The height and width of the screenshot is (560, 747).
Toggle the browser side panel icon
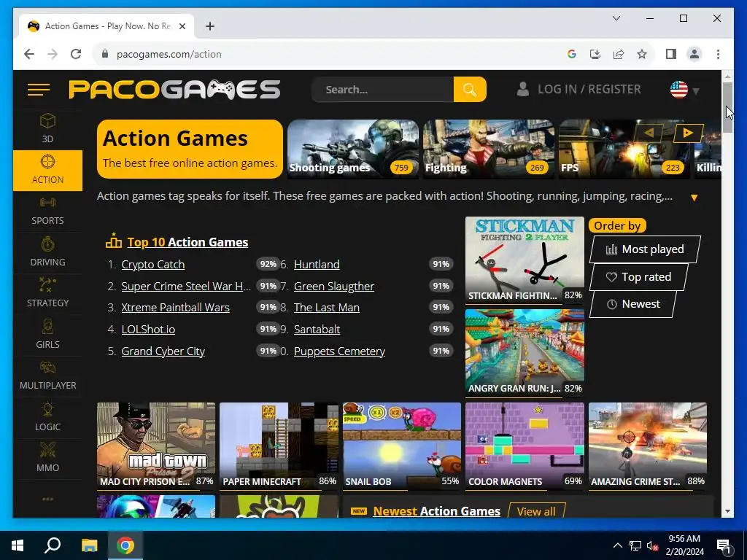coord(671,54)
